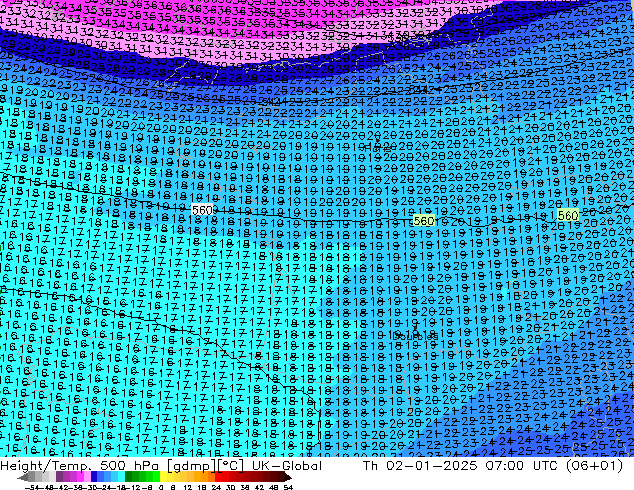Click the yellow swatch above 0 in legend
The height and width of the screenshot is (490, 634).
(164, 477)
